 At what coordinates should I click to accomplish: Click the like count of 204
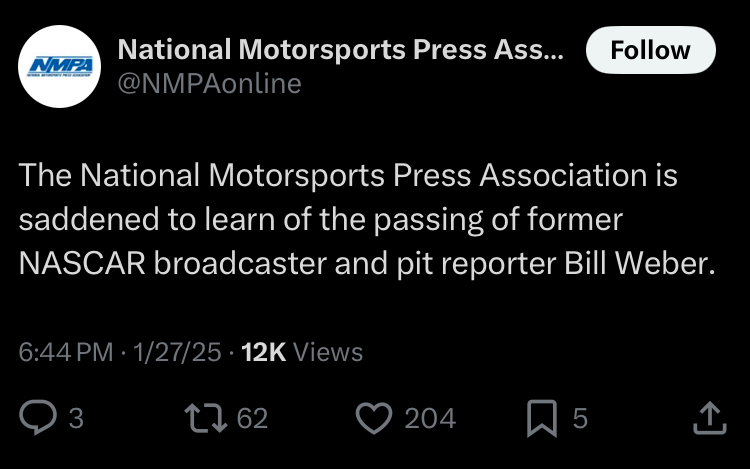tap(430, 418)
